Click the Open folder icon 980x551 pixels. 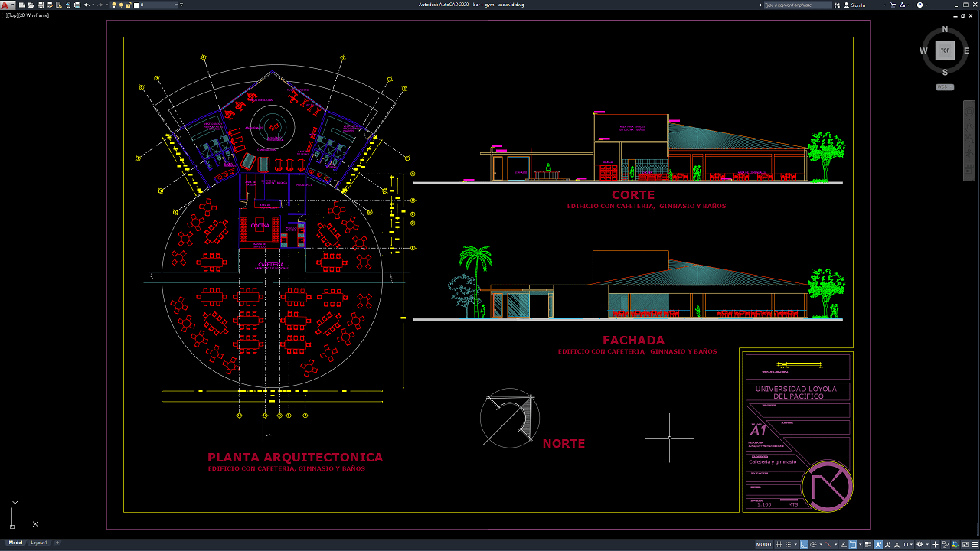(x=31, y=5)
